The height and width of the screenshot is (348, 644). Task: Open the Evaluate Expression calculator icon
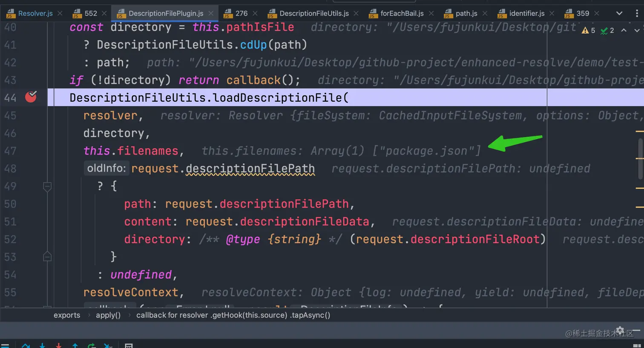tap(129, 345)
